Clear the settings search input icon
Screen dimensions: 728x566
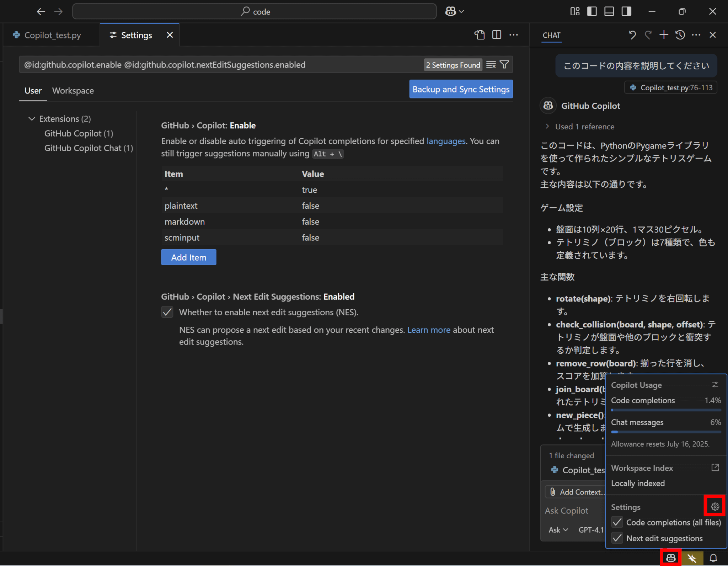click(x=491, y=65)
